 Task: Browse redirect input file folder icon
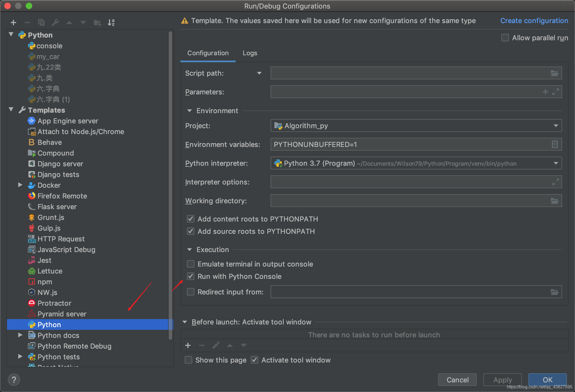[555, 292]
